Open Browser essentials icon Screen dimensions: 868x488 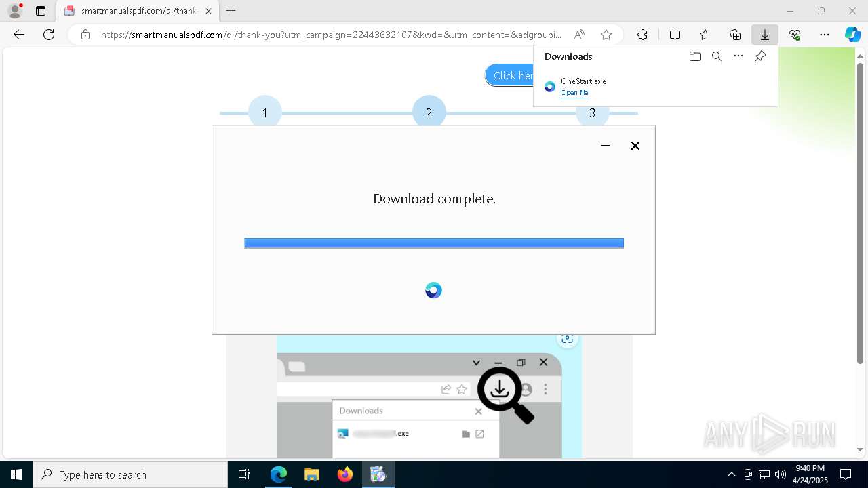(x=795, y=35)
